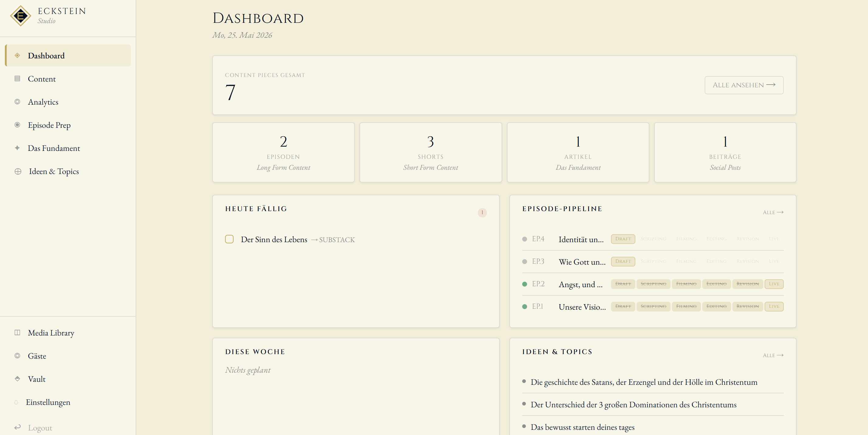
Task: Click the Ideen & Topics globe icon
Action: [18, 171]
